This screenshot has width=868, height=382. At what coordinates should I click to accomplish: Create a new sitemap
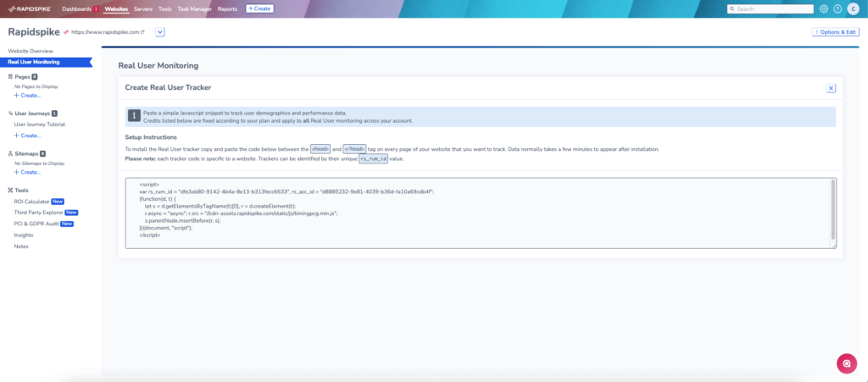[28, 172]
